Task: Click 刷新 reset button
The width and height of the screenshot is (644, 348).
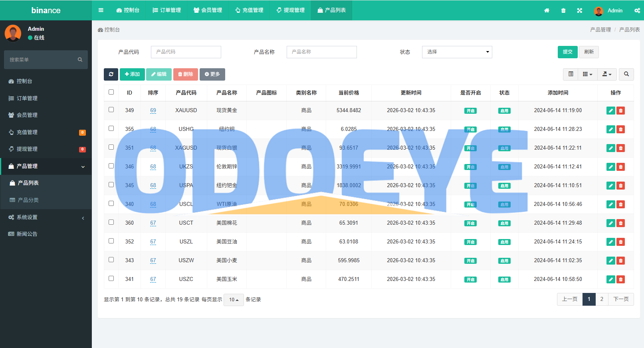Action: point(589,52)
